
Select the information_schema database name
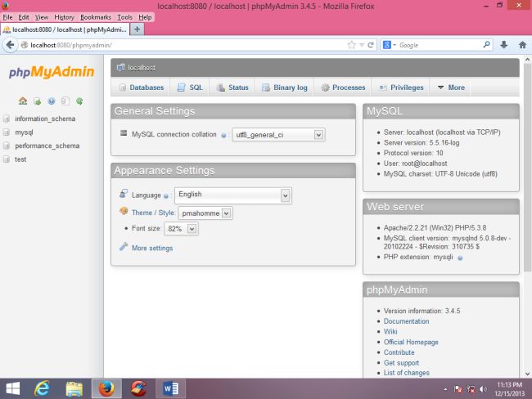tap(45, 119)
